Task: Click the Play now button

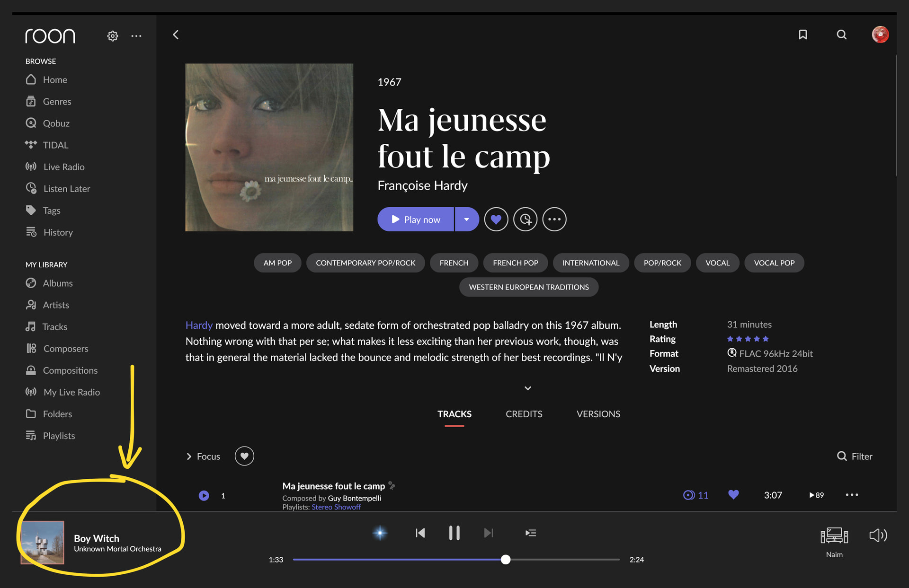Action: pyautogui.click(x=415, y=219)
